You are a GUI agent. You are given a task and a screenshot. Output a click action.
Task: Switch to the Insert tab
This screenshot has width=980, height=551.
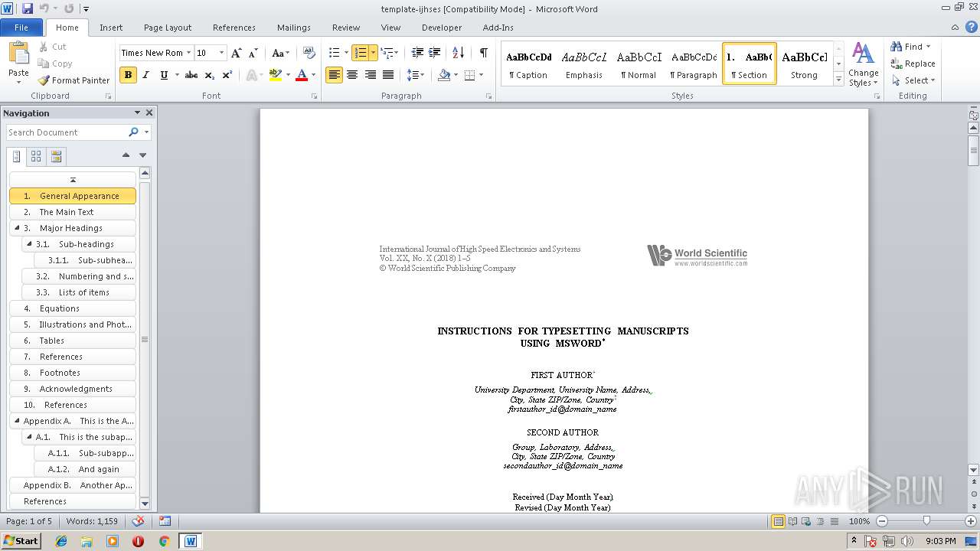pyautogui.click(x=111, y=28)
